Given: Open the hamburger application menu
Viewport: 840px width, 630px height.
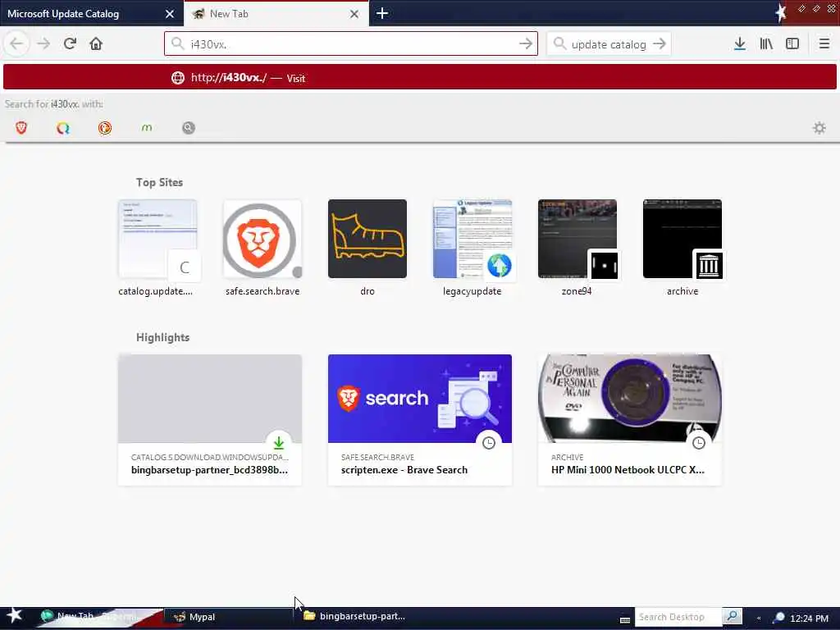Looking at the screenshot, I should [824, 44].
